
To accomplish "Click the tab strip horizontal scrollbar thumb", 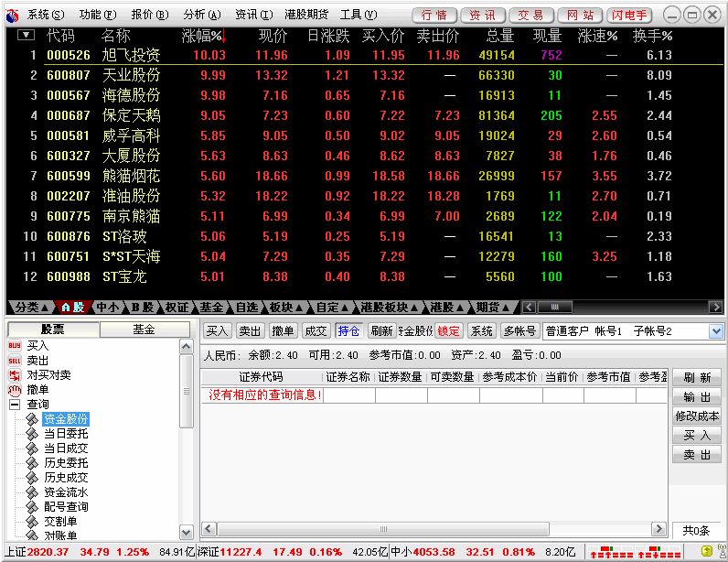I will (555, 307).
